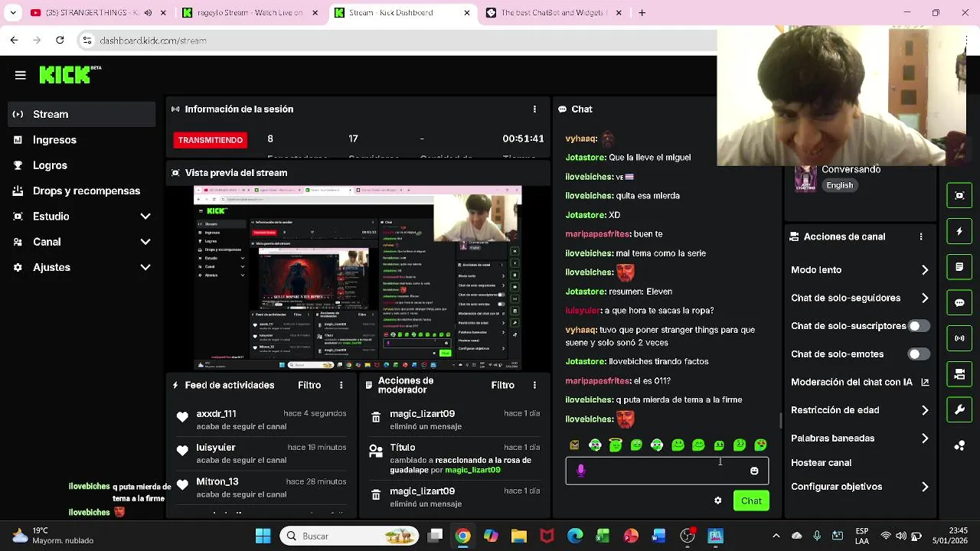The image size is (980, 551).
Task: Click Hostear canal
Action: (821, 463)
